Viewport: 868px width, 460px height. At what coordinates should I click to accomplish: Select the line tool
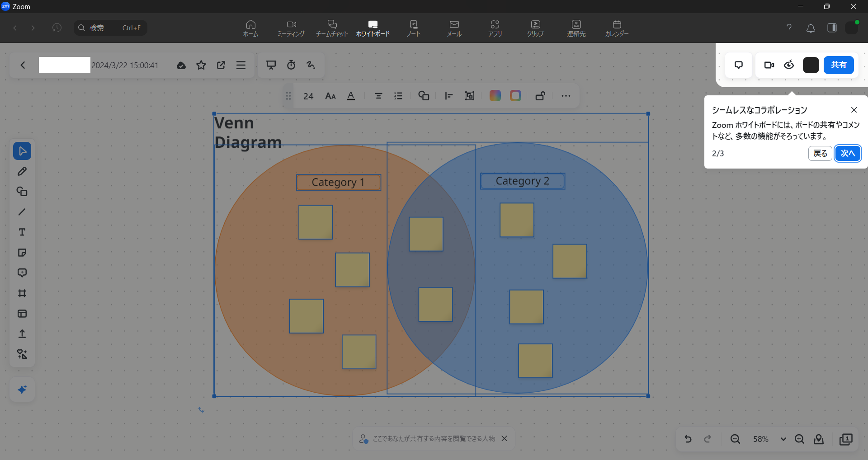[x=22, y=212]
